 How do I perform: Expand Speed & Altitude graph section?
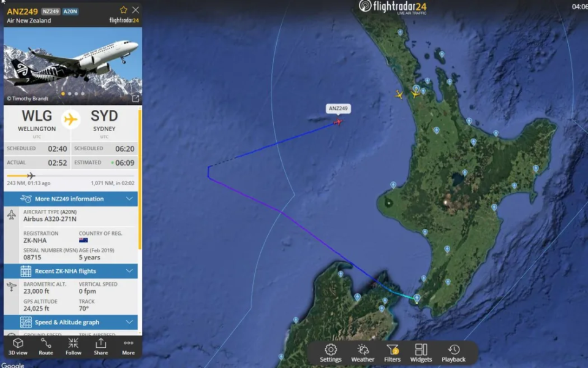coord(70,322)
